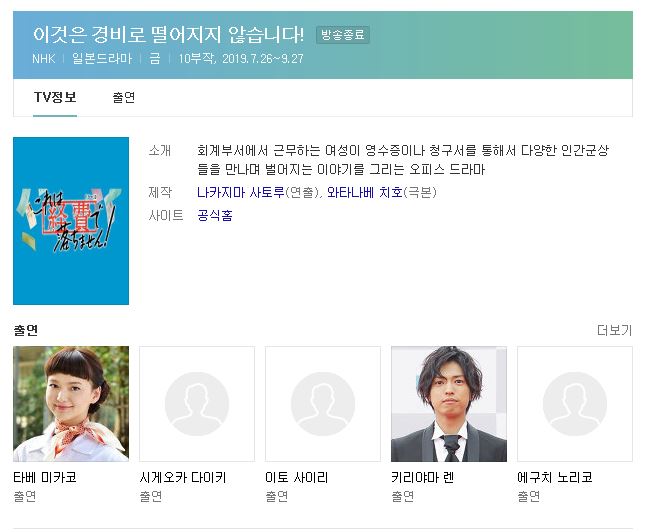Select the name 시게오카 다이키
The height and width of the screenshot is (532, 646).
click(x=183, y=478)
